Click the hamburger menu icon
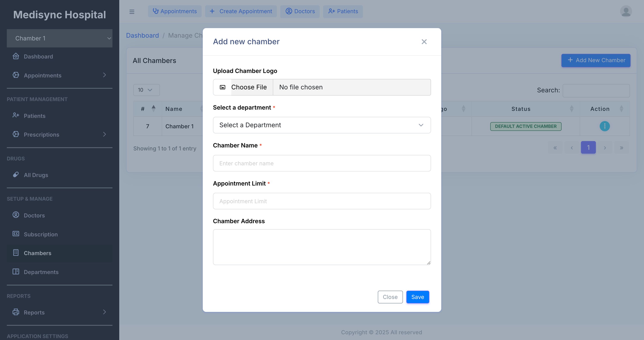This screenshot has width=644, height=340. pos(132,11)
